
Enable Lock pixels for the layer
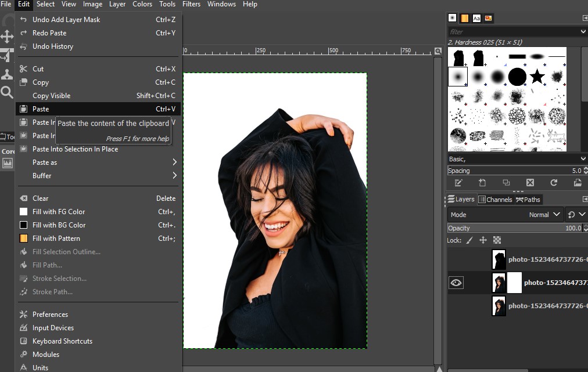click(x=469, y=240)
